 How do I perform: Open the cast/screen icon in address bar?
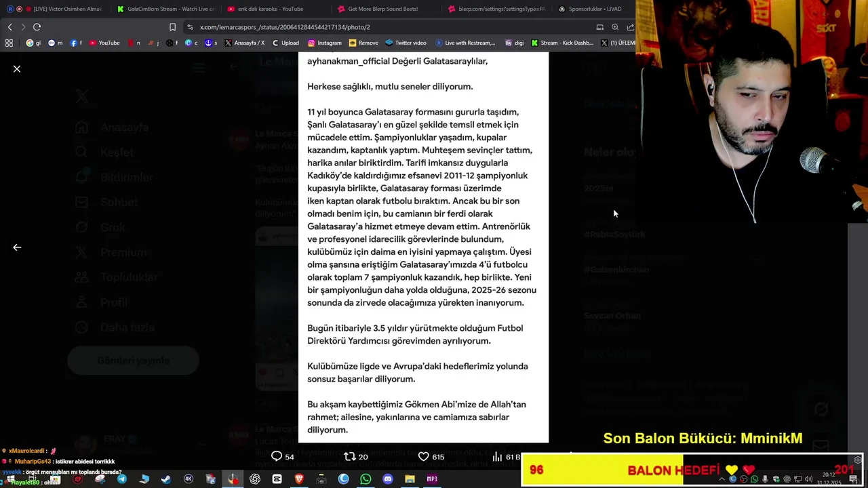(599, 27)
